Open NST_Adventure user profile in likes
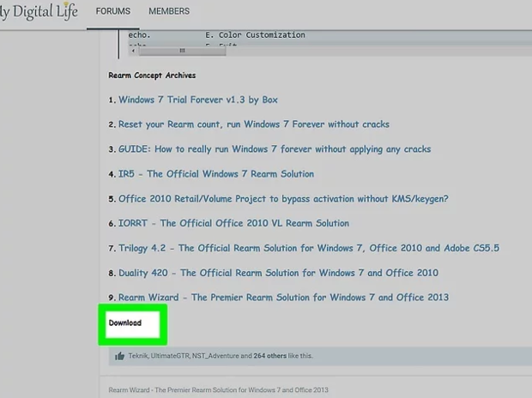Screen dimensions: 532x398 (215, 356)
